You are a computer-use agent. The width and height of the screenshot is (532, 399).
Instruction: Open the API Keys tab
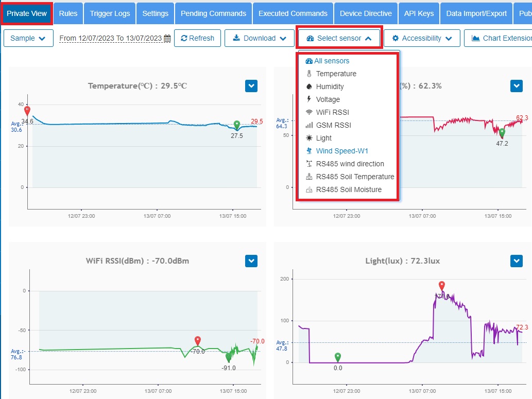click(x=419, y=13)
